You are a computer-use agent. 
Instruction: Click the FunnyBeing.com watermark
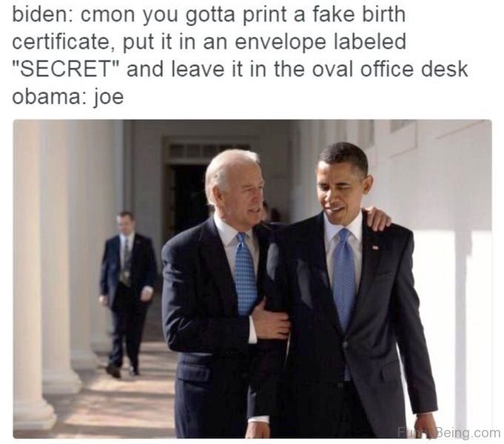[448, 432]
